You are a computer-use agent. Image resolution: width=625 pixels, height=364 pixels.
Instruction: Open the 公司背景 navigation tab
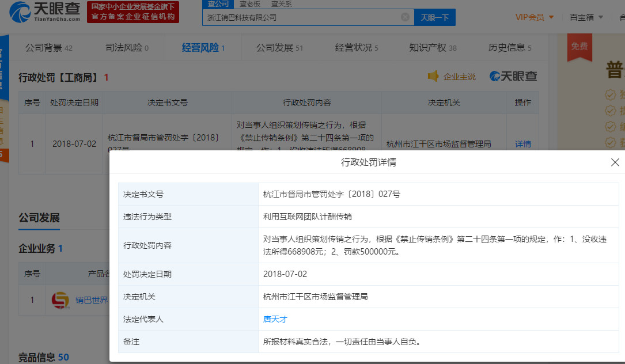[x=48, y=48]
